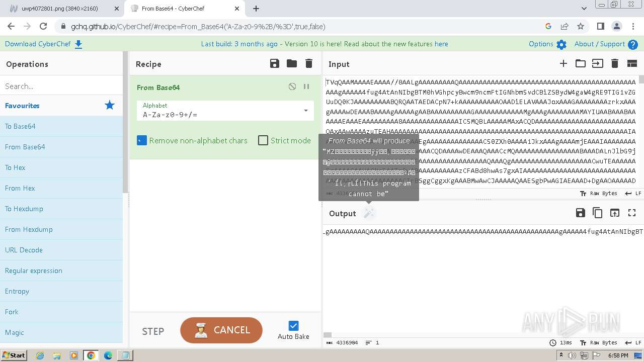The height and width of the screenshot is (362, 644).
Task: Click the Favourites star icon
Action: pos(110,105)
